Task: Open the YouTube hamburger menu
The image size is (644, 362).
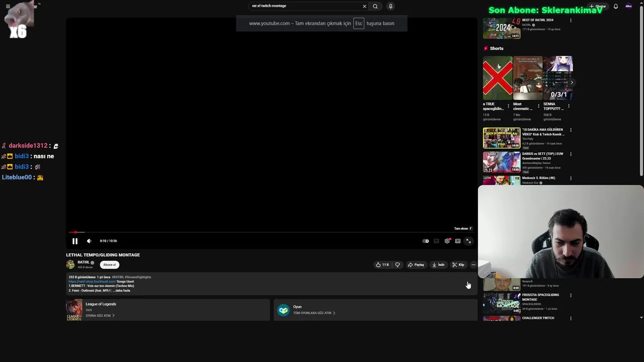Action: point(8,7)
